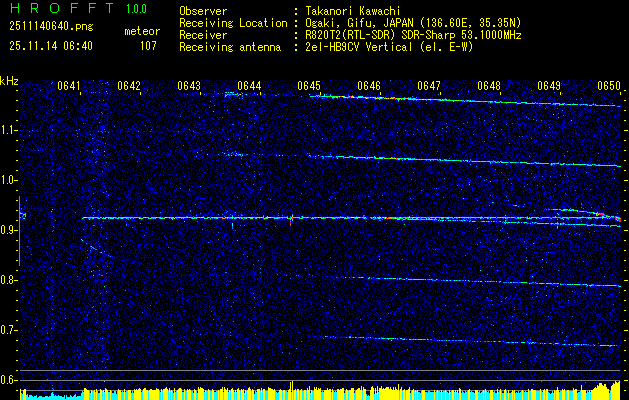
Task: Click the observer name Takanori Kawachi
Action: pos(353,11)
